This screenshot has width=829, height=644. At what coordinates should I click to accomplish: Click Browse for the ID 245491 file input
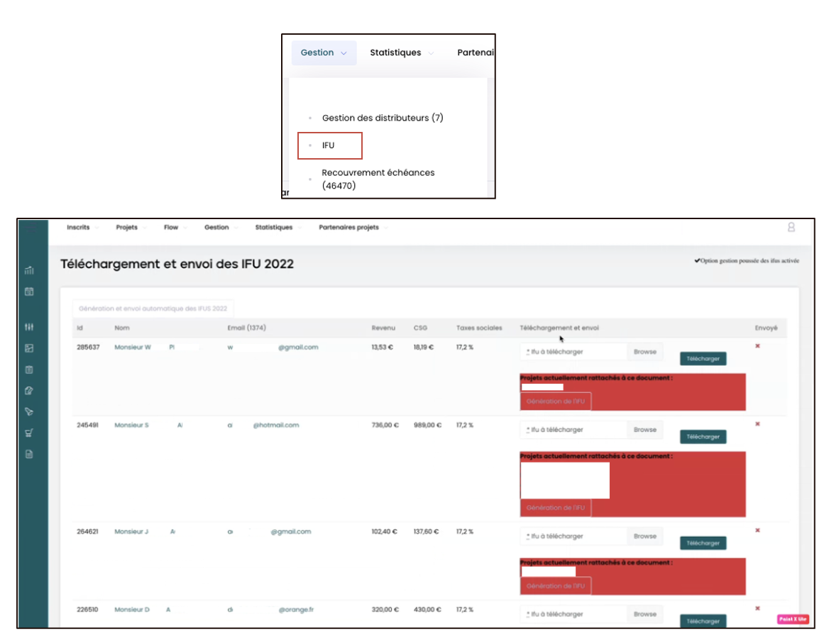(645, 430)
